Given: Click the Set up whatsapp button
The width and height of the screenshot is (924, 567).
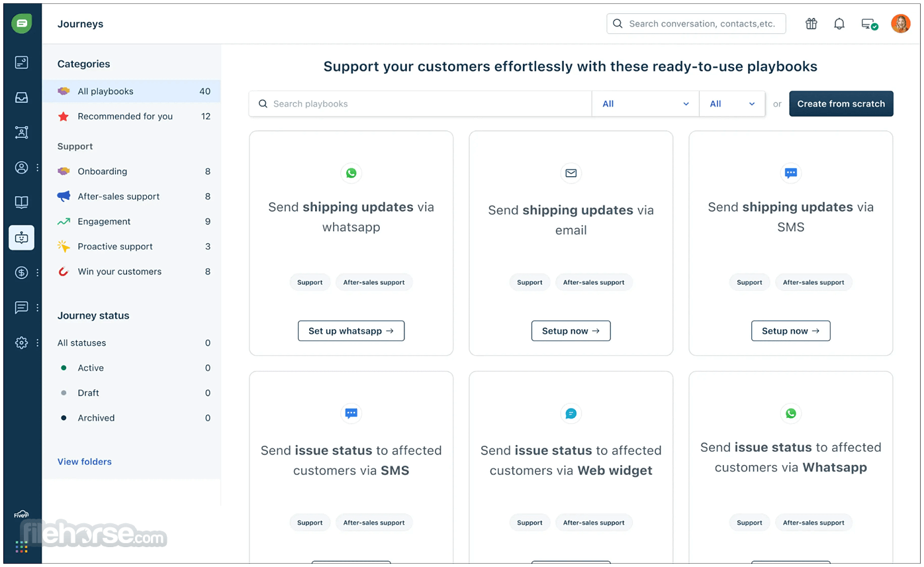Looking at the screenshot, I should [351, 331].
